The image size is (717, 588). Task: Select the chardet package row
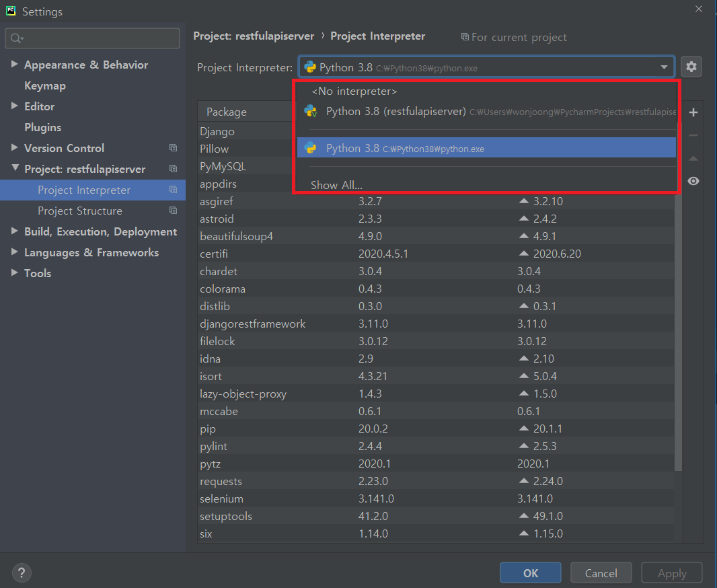[x=437, y=272]
